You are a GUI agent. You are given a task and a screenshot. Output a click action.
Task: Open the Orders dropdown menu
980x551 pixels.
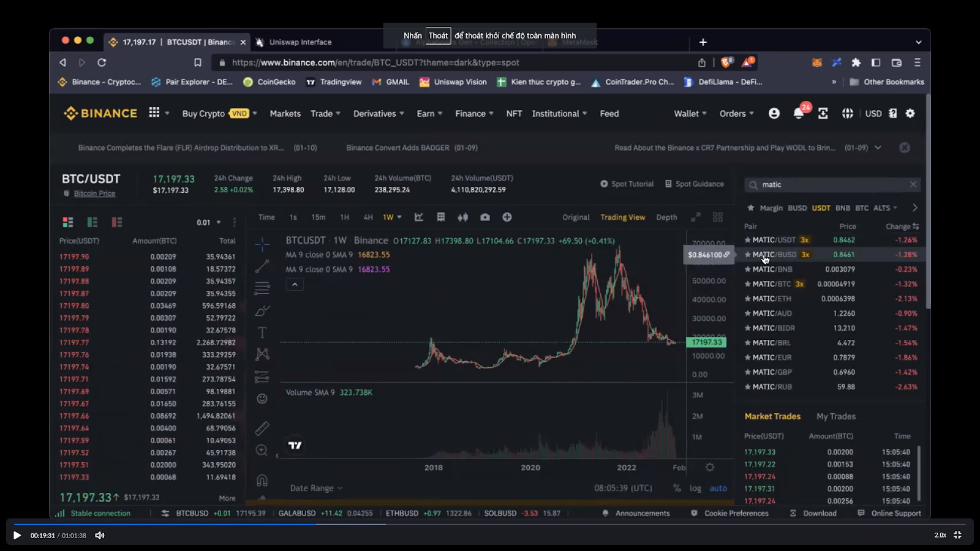(737, 113)
